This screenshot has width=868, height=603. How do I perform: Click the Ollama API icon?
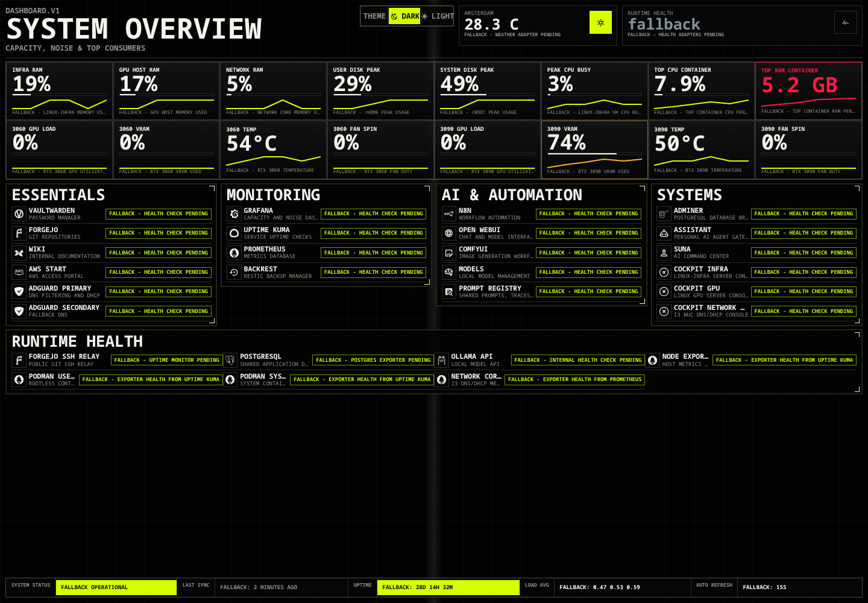click(441, 360)
